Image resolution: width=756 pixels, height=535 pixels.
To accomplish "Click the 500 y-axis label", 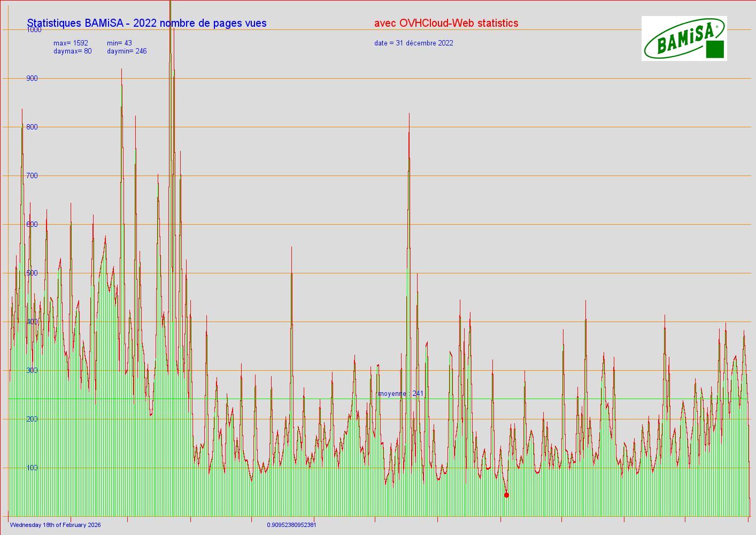I will click(32, 273).
